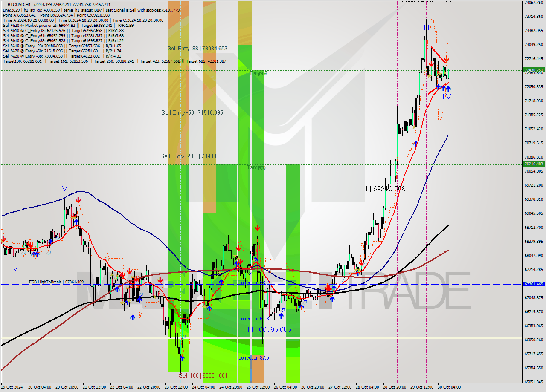Click 74057.750 on the price axis
This screenshot has width=546, height=392.
point(534,2)
